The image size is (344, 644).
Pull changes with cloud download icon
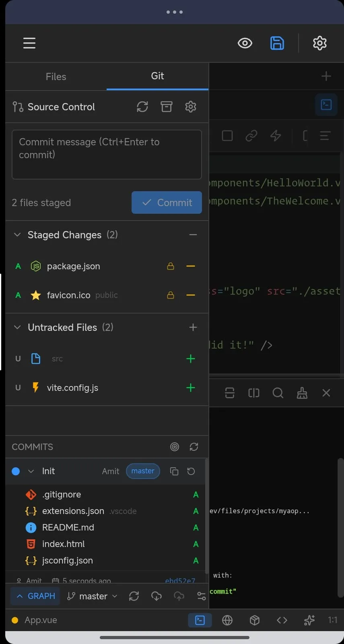157,596
